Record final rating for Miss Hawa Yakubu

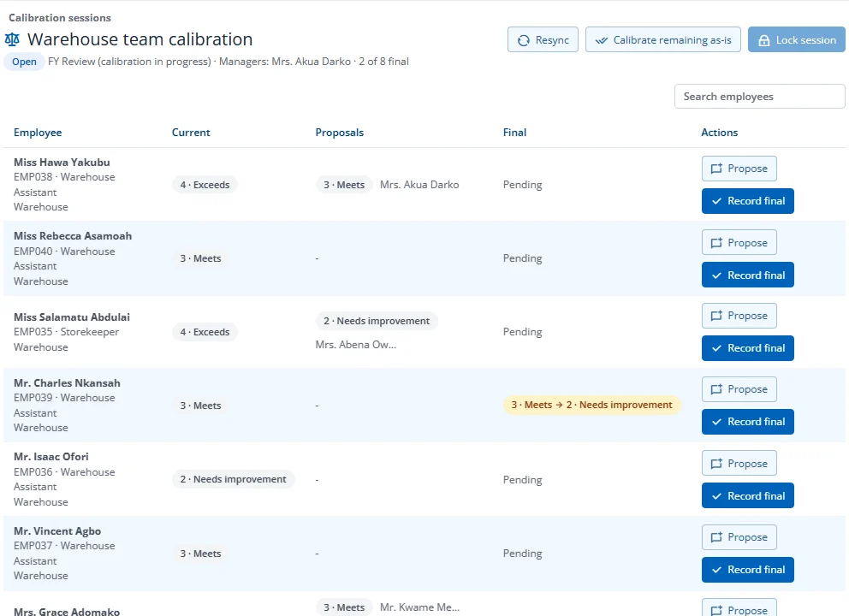(747, 201)
